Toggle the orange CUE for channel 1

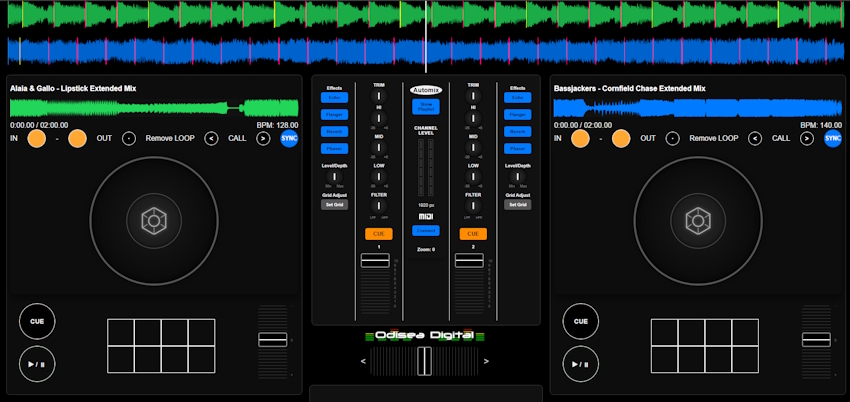click(378, 234)
